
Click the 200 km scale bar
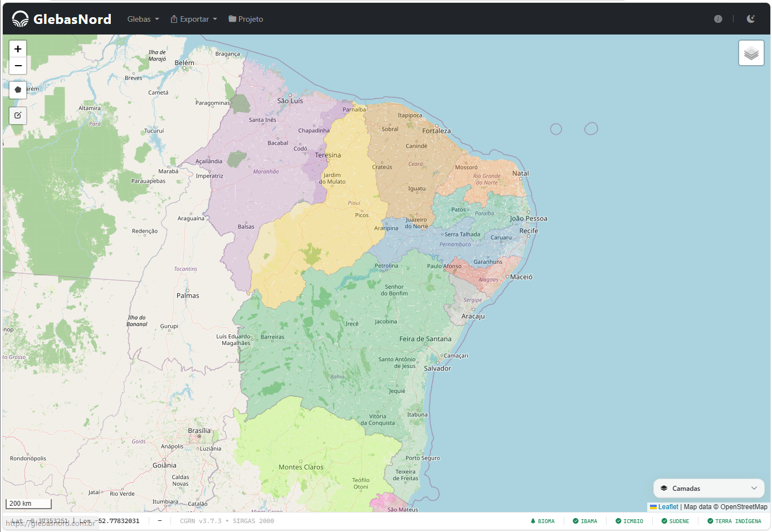(x=28, y=504)
